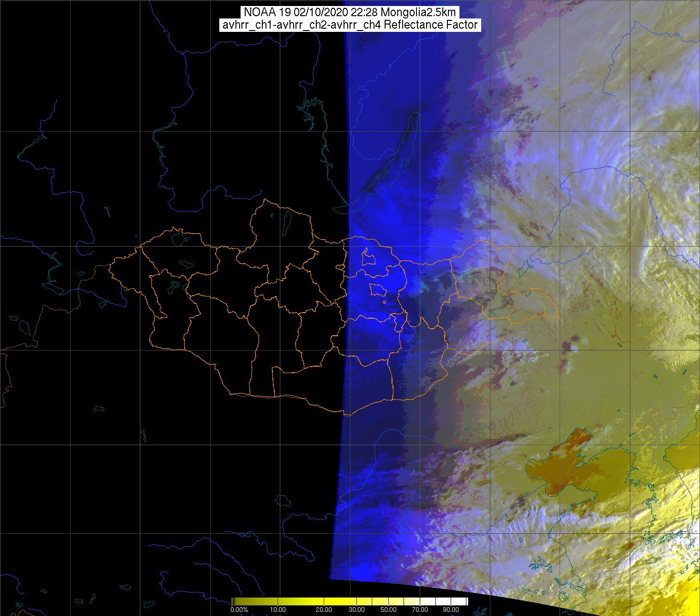Click the reflectance color scale bar
This screenshot has width=700, height=616.
click(x=350, y=602)
